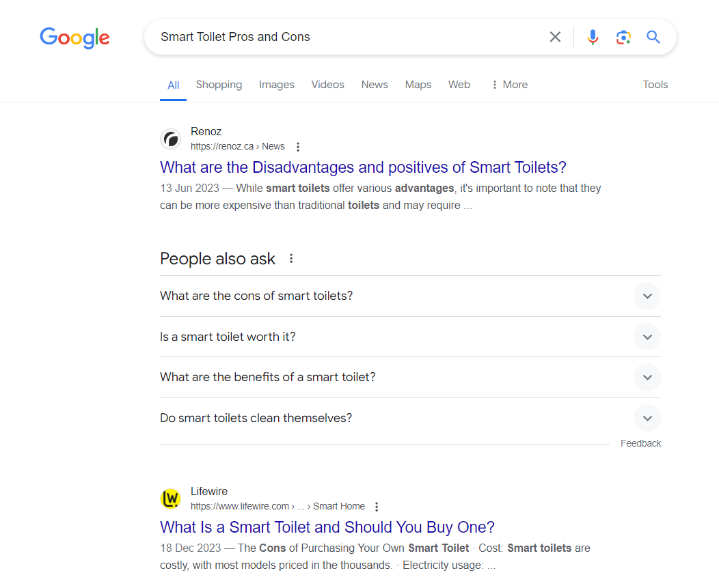Open Google Lens image search

[x=623, y=37]
